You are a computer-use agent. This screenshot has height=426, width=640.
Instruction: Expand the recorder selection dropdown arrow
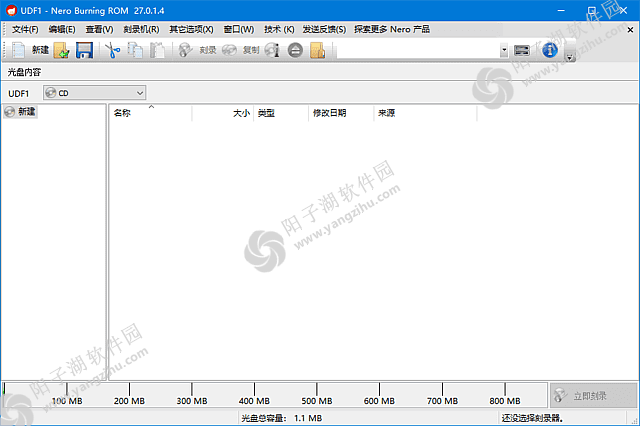point(504,51)
